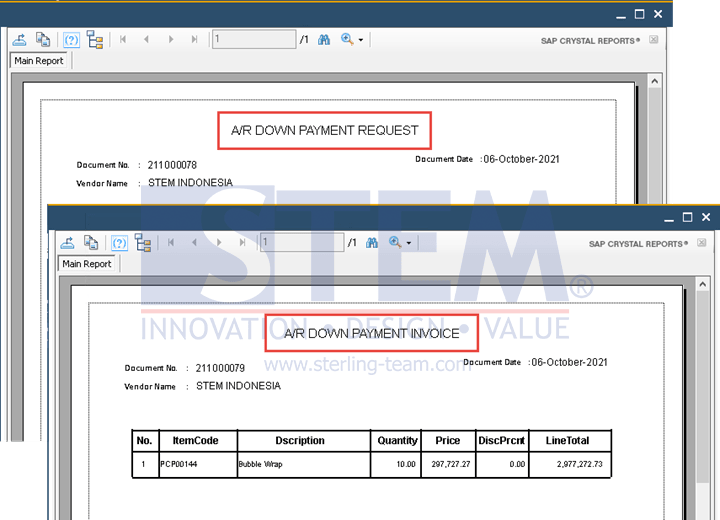Click A/R DOWN PAYMENT REQUEST title
The height and width of the screenshot is (520, 720).
click(325, 130)
